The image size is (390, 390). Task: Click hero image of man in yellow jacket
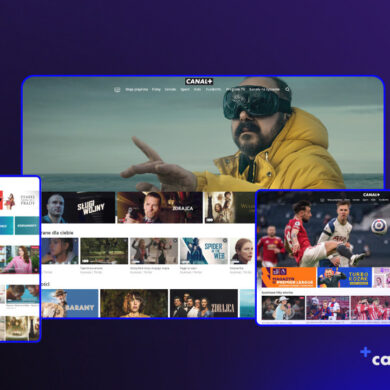pyautogui.click(x=203, y=133)
